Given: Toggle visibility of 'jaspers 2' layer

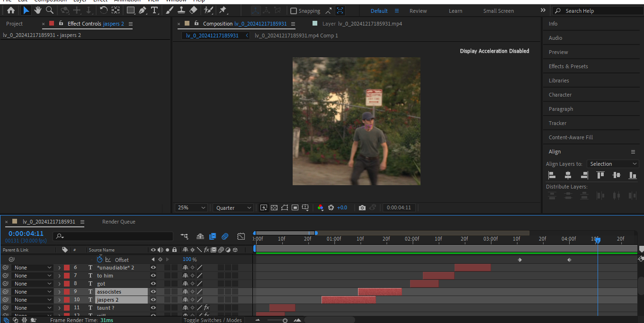Looking at the screenshot, I should tap(153, 300).
